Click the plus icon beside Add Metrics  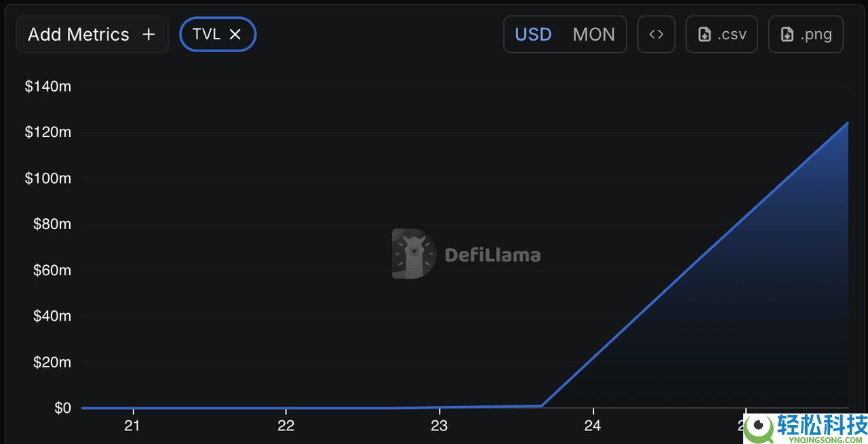pos(149,34)
